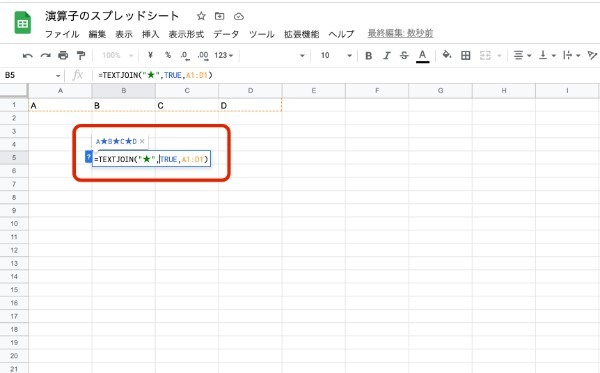600x373 pixels.
Task: Open the 表示形式 menu
Action: point(186,34)
